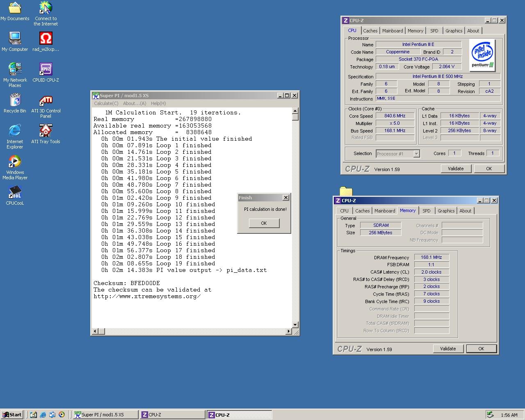
Task: Switch to CPU tab in lower CPU-Z window
Action: (344, 211)
